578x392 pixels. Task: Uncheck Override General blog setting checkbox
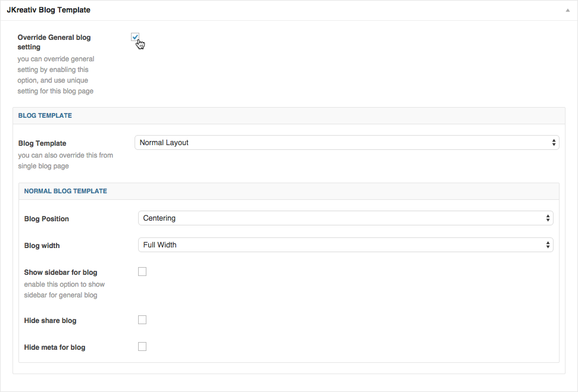pos(135,37)
